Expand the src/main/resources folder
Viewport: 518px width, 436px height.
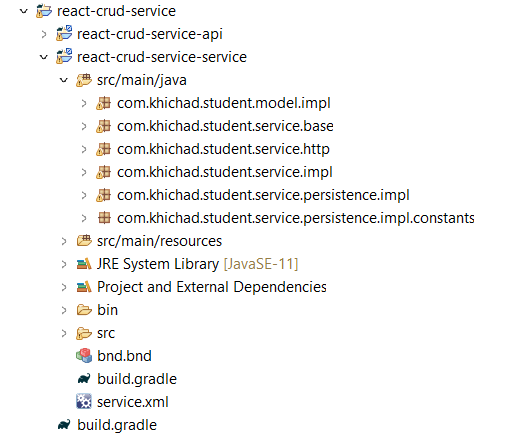pos(64,241)
